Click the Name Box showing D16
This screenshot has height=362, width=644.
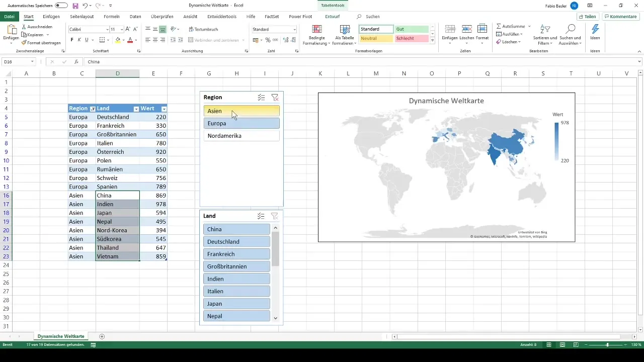[x=18, y=62]
